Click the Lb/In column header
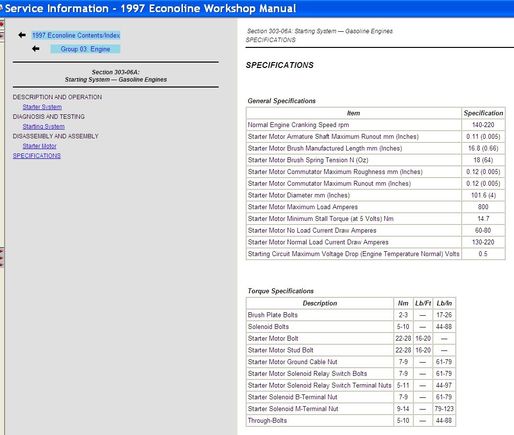Screen dimensions: 514x435 [x=444, y=303]
